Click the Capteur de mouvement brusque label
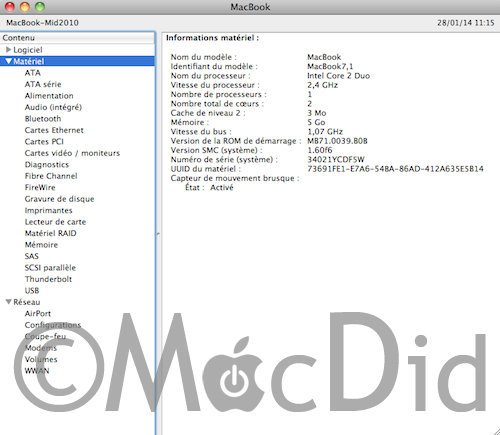 (235, 178)
